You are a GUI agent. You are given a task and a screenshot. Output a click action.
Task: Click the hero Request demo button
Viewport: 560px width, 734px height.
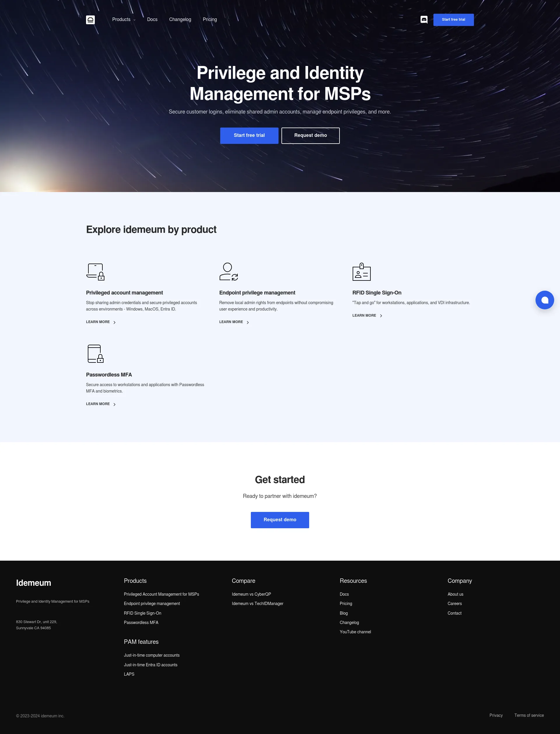pyautogui.click(x=310, y=135)
